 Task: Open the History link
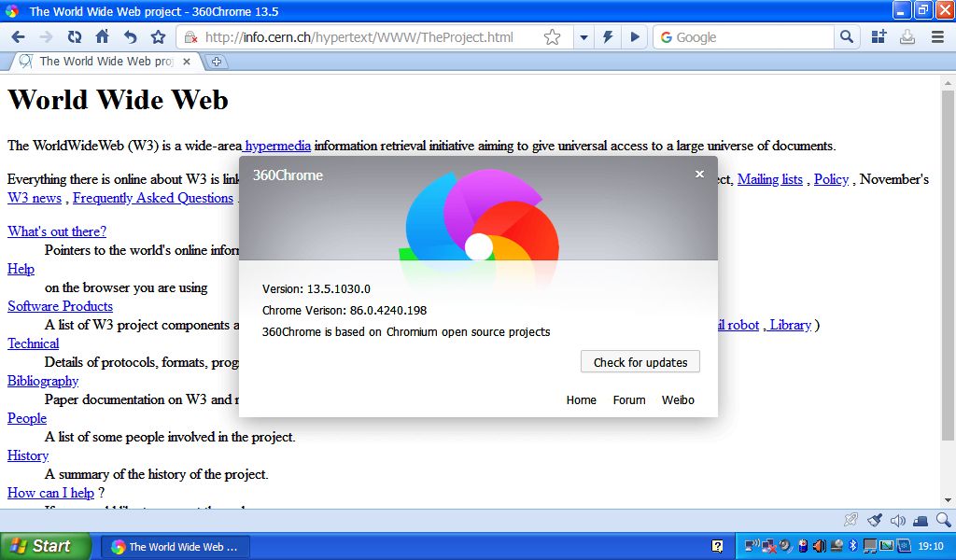click(x=27, y=455)
